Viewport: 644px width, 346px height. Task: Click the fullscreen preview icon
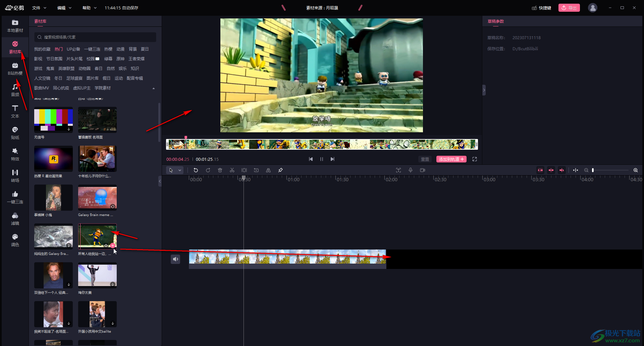(475, 159)
